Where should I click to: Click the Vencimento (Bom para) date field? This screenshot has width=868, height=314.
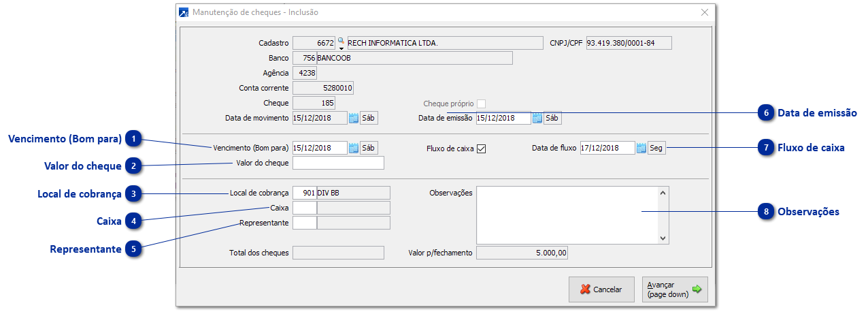coord(320,148)
